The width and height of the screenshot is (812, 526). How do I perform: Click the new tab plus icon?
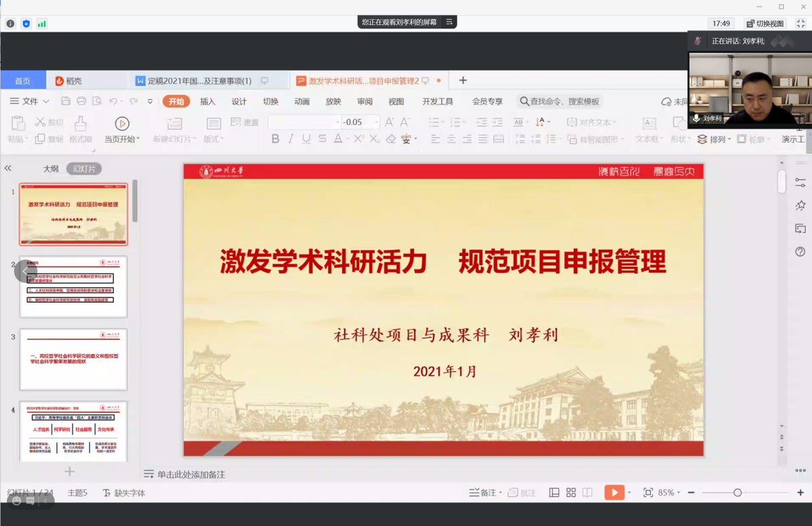point(463,81)
